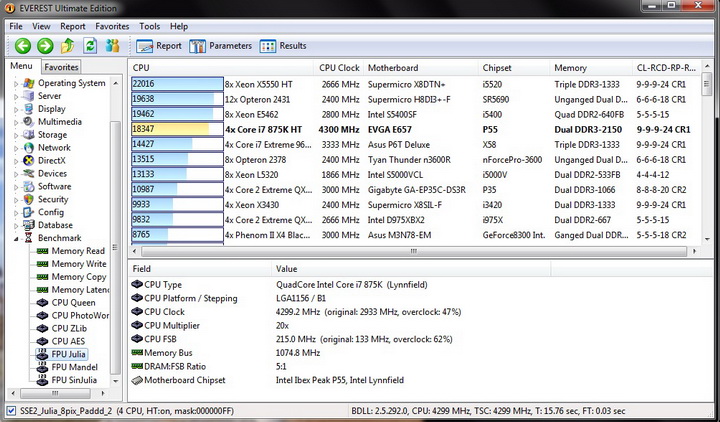
Task: Select the Config icon in tree
Action: pyautogui.click(x=28, y=212)
